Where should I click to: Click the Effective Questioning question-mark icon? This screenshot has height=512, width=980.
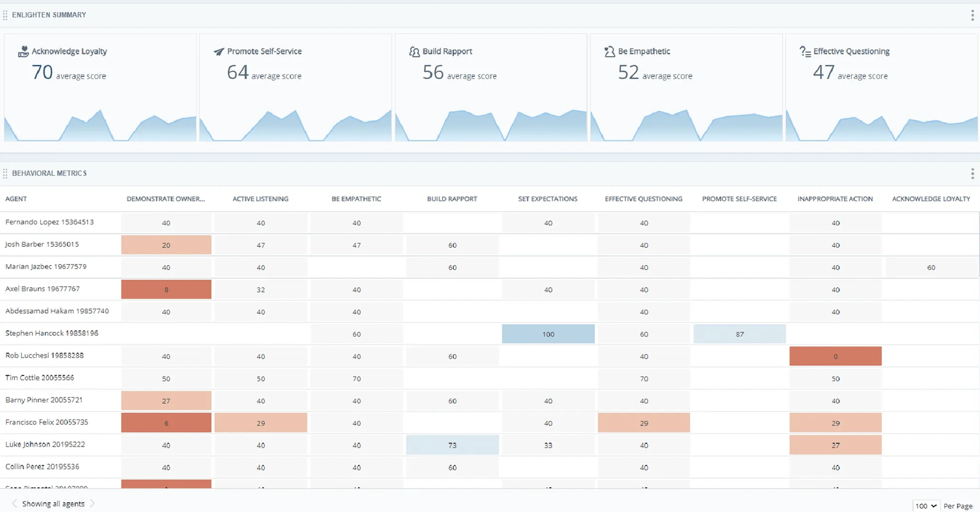tap(805, 51)
